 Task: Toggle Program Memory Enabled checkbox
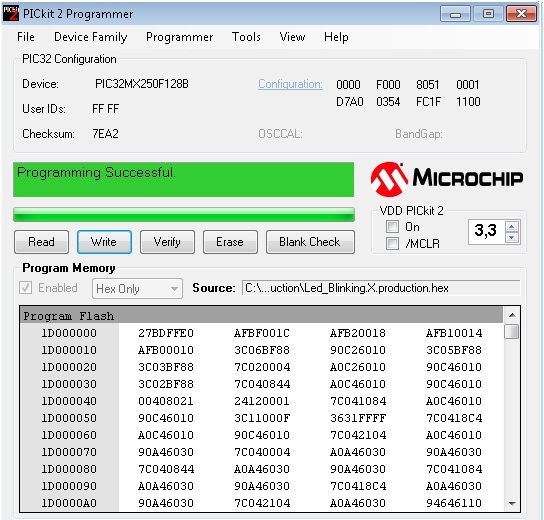pos(25,288)
